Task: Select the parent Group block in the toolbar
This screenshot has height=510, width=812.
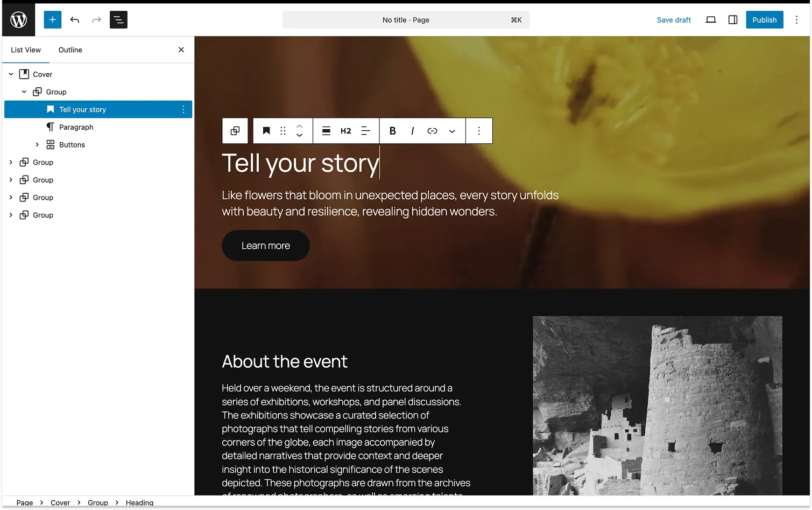Action: [235, 130]
